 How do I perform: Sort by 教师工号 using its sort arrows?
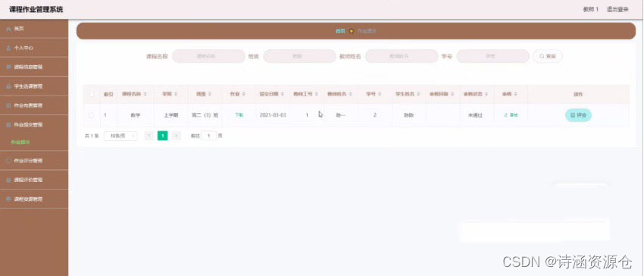point(316,94)
